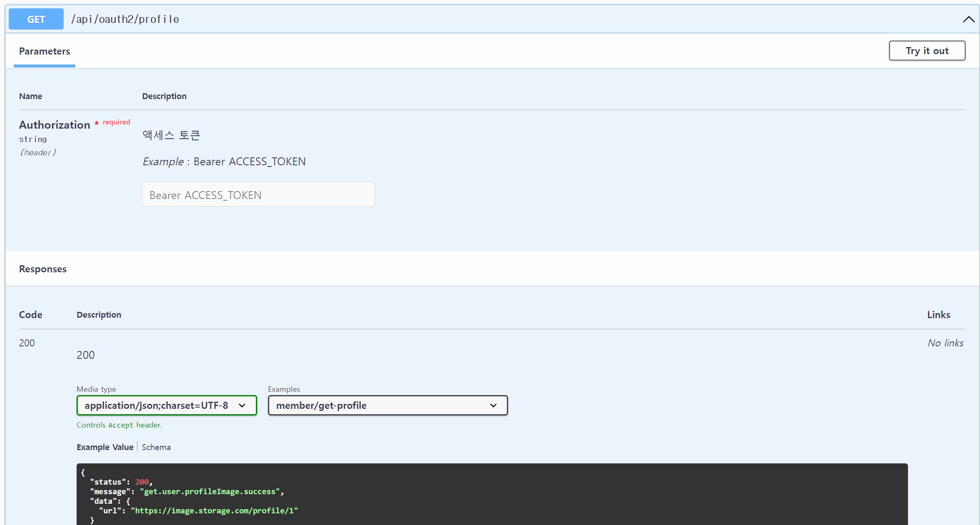The height and width of the screenshot is (525, 980).
Task: Click the Example Bearer ACCESS_TOKEN description text
Action: (224, 162)
